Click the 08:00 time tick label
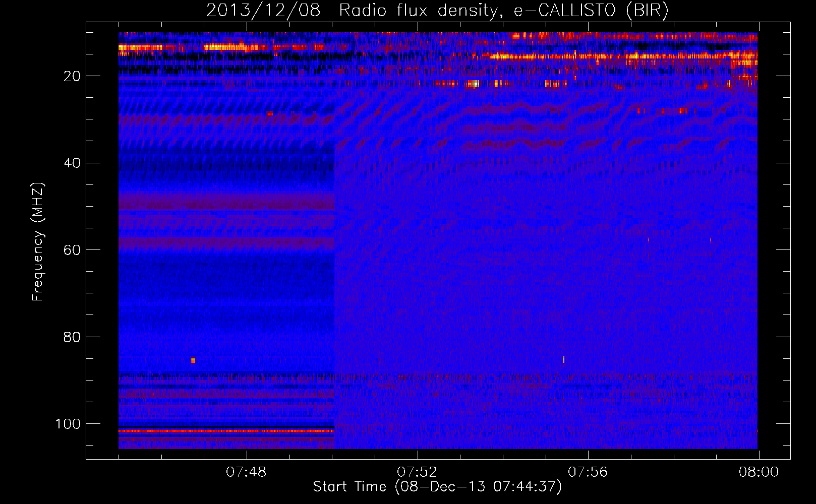 coord(759,472)
